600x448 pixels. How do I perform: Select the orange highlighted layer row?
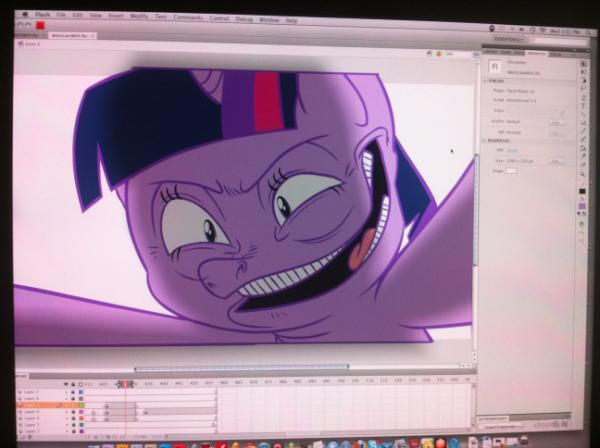[x=51, y=405]
